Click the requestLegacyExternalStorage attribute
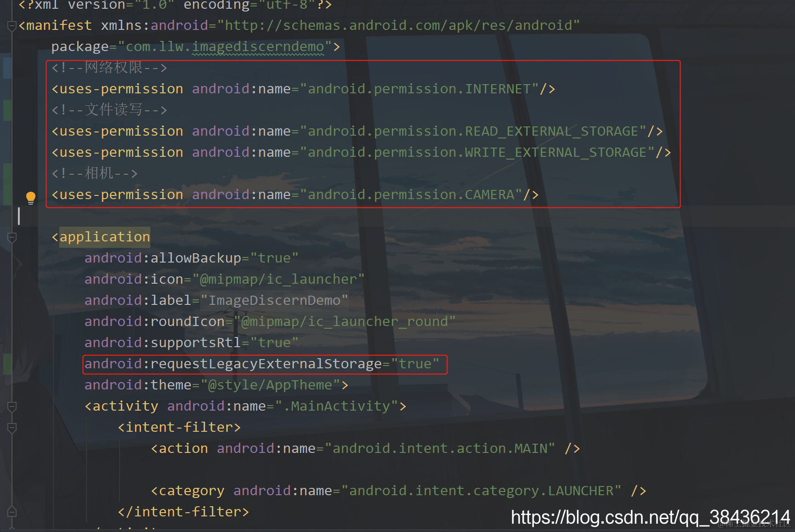This screenshot has width=795, height=532. point(233,364)
